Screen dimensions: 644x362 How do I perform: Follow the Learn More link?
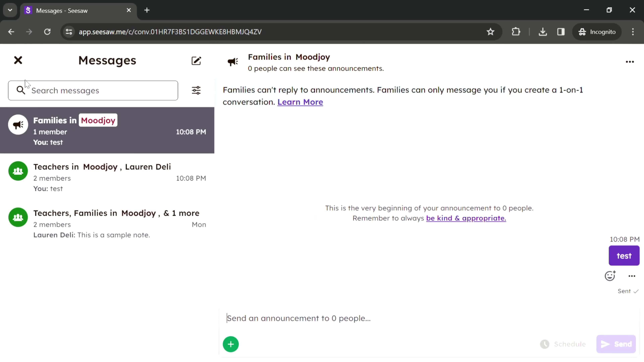click(300, 102)
